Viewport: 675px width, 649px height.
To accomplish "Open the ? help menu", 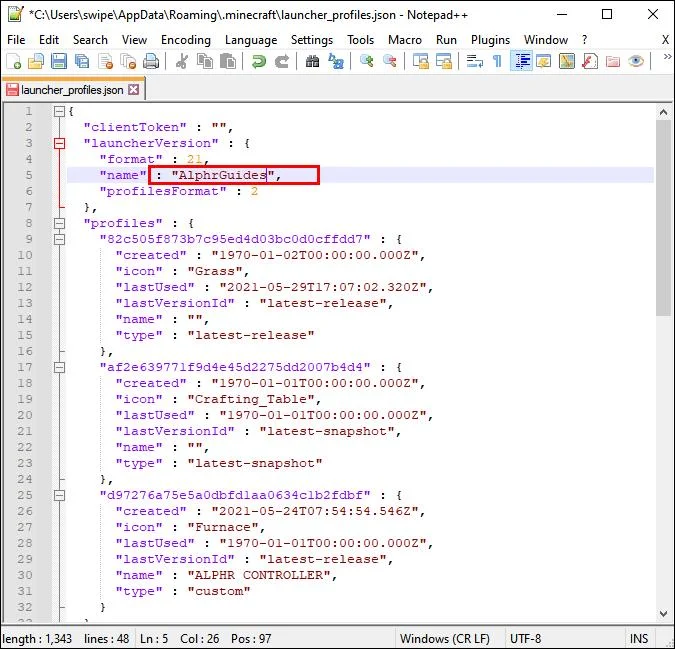I will [x=584, y=40].
